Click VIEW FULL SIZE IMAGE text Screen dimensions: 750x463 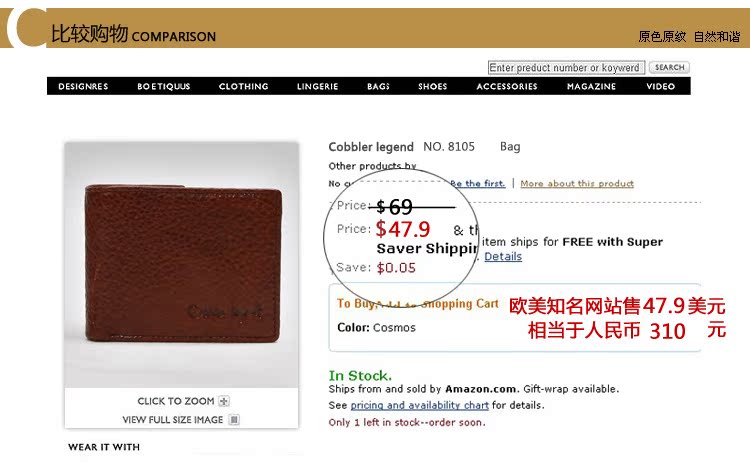173,419
